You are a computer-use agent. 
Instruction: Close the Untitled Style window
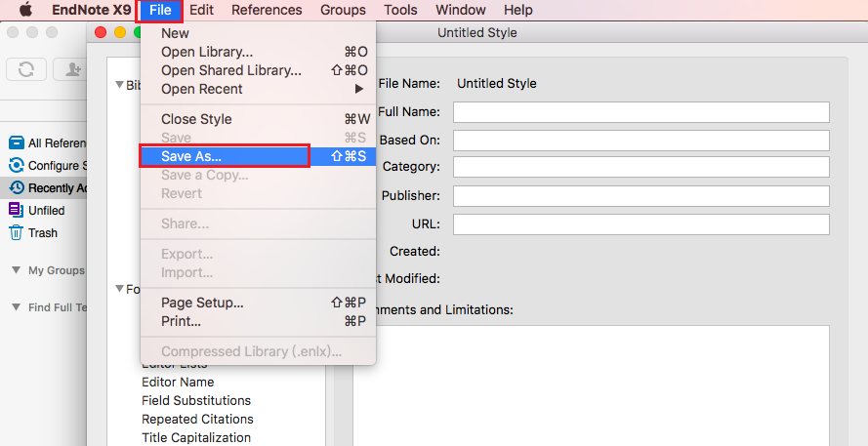click(101, 32)
